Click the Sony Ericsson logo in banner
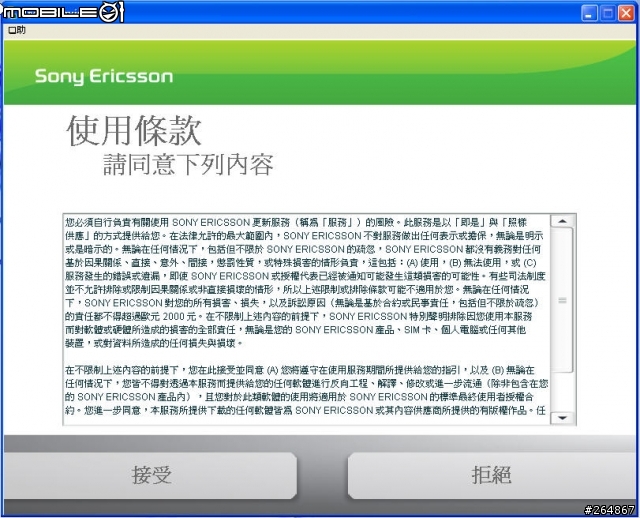Image resolution: width=640 pixels, height=518 pixels. tap(104, 76)
